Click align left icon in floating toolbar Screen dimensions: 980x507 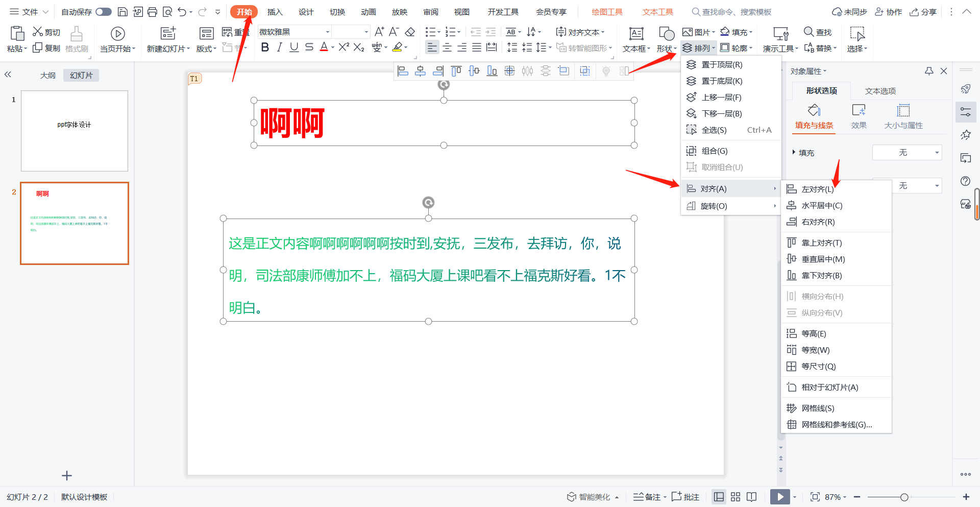point(403,71)
